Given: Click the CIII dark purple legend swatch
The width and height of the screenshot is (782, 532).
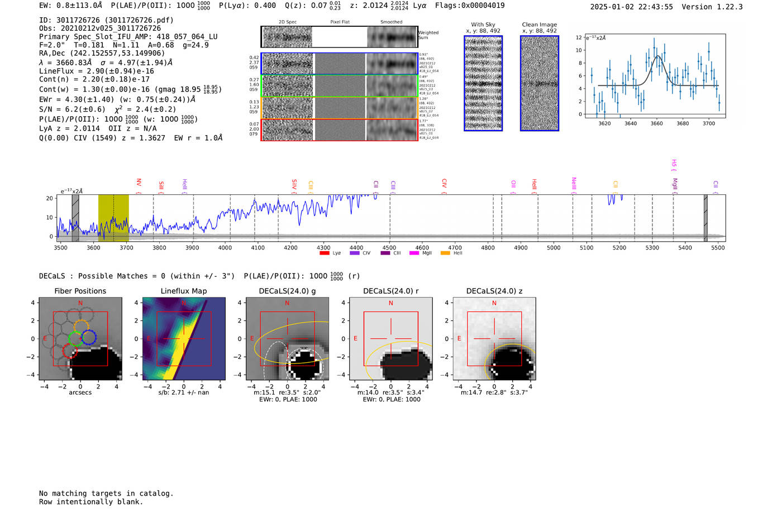Looking at the screenshot, I should [x=385, y=253].
